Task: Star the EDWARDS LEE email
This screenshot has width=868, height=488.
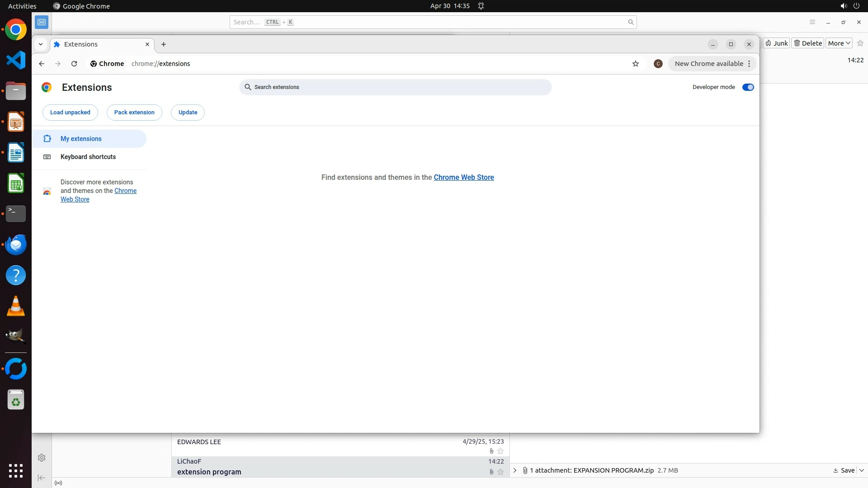Action: (x=500, y=451)
